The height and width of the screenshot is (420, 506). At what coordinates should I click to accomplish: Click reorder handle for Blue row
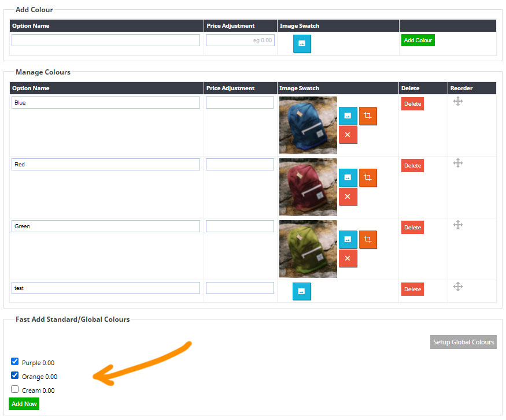tap(457, 101)
